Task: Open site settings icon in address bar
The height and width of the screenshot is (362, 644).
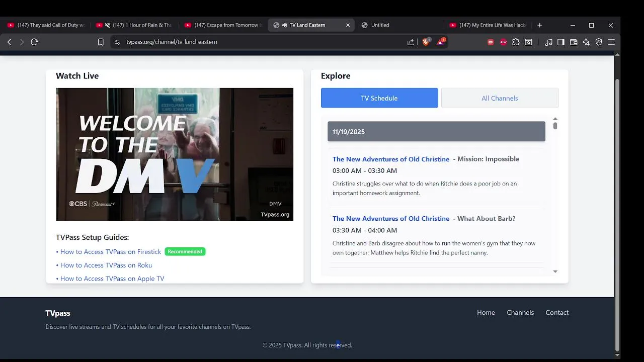Action: pos(117,42)
